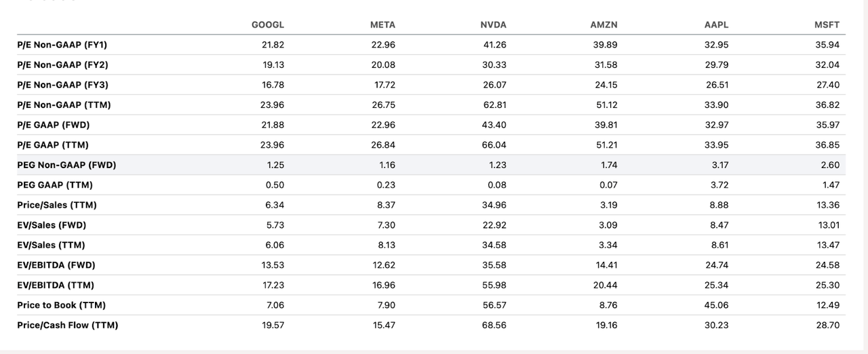Select META EV/EBITDA (TTM) value 16.96
868x354 pixels.
click(x=383, y=286)
